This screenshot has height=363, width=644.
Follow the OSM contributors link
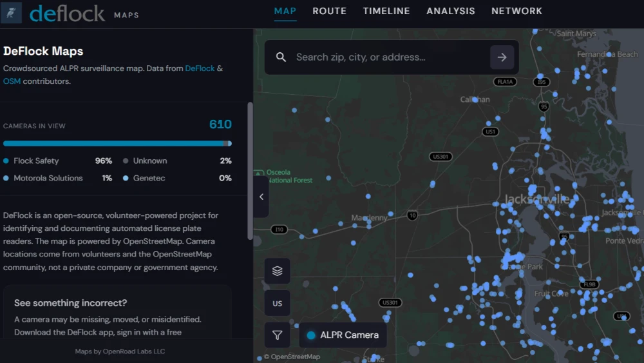pyautogui.click(x=12, y=81)
